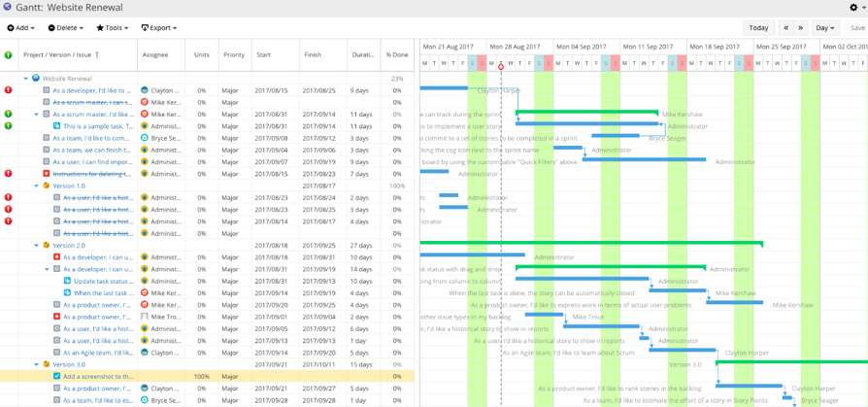Viewport: 868px width, 407px height.
Task: Open the Day timescale dropdown
Action: [826, 28]
